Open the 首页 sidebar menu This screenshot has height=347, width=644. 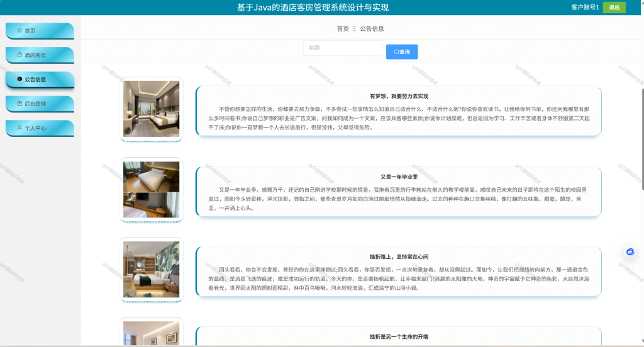(40, 31)
